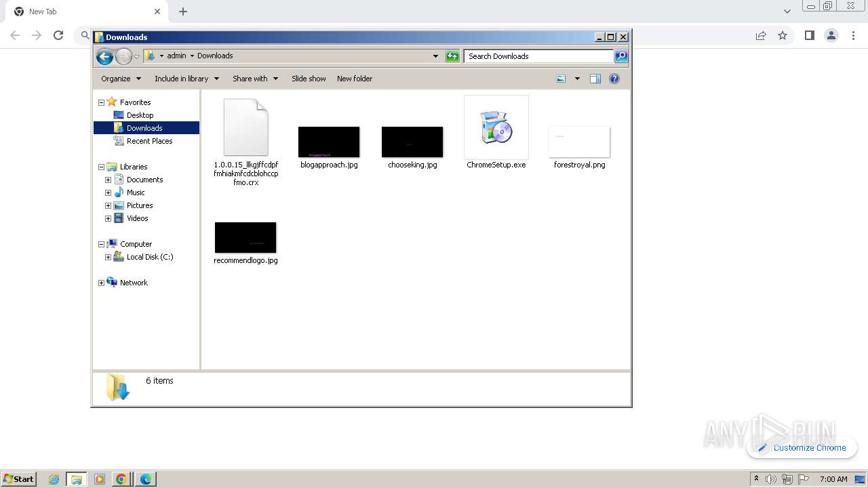Expand the Videos library node
868x488 pixels.
pyautogui.click(x=108, y=219)
